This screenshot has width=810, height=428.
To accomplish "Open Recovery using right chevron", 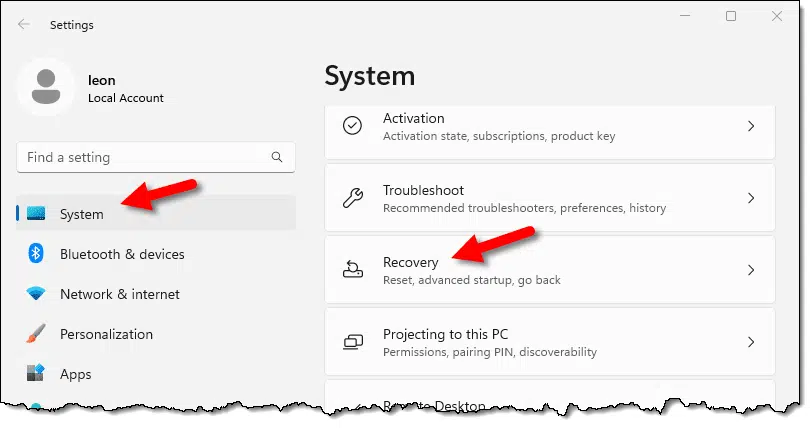I will (x=751, y=270).
